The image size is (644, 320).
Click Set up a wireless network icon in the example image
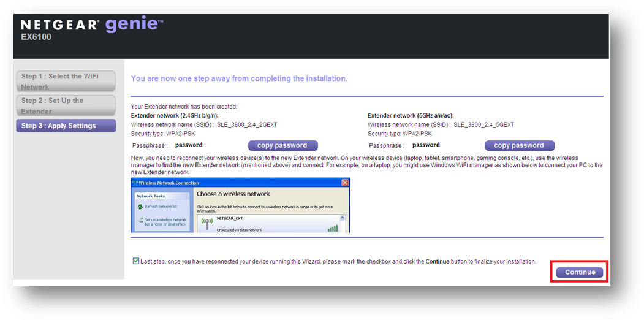point(140,220)
